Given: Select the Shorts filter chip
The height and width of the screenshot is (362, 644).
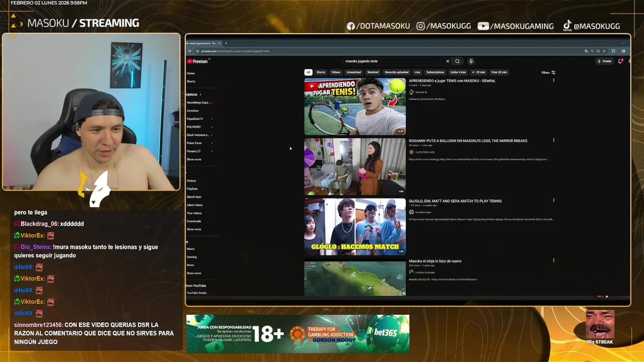Looking at the screenshot, I should click(320, 72).
